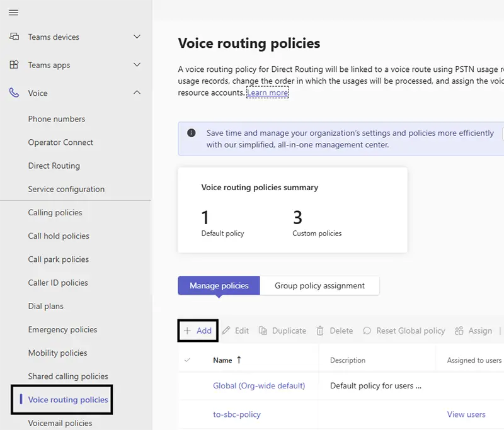Switch to Group policy assignment tab
The image size is (504, 430).
point(319,286)
